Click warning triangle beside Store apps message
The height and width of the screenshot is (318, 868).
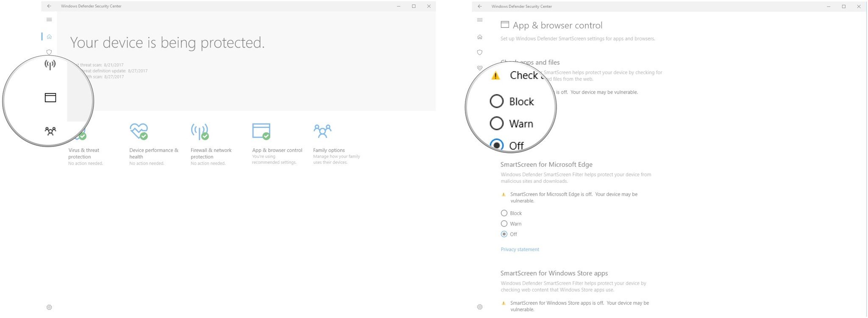click(x=504, y=303)
